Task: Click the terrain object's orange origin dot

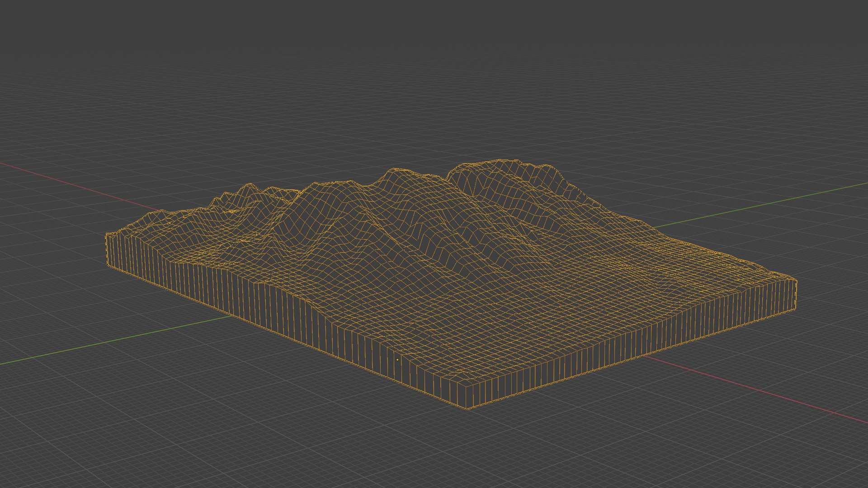Action: 397,360
